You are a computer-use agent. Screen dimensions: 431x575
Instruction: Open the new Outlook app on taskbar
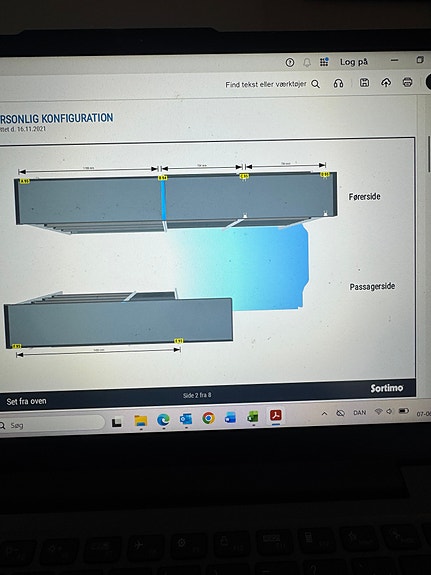[x=230, y=417]
